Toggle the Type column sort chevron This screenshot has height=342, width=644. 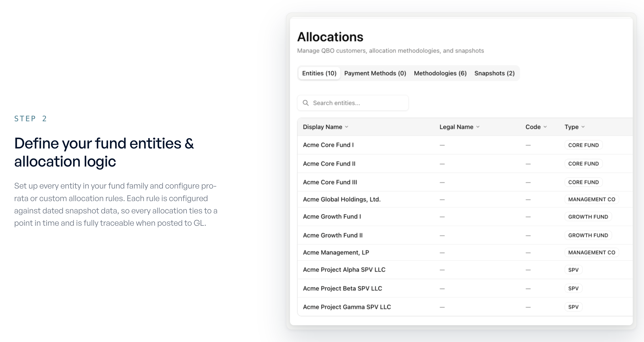click(x=583, y=127)
